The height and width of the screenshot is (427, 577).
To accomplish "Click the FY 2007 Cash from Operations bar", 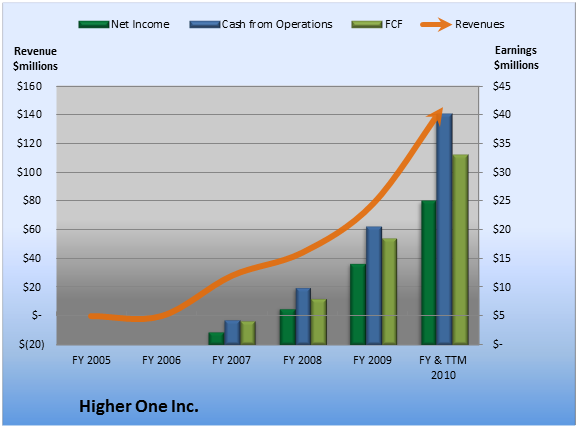I will point(232,333).
